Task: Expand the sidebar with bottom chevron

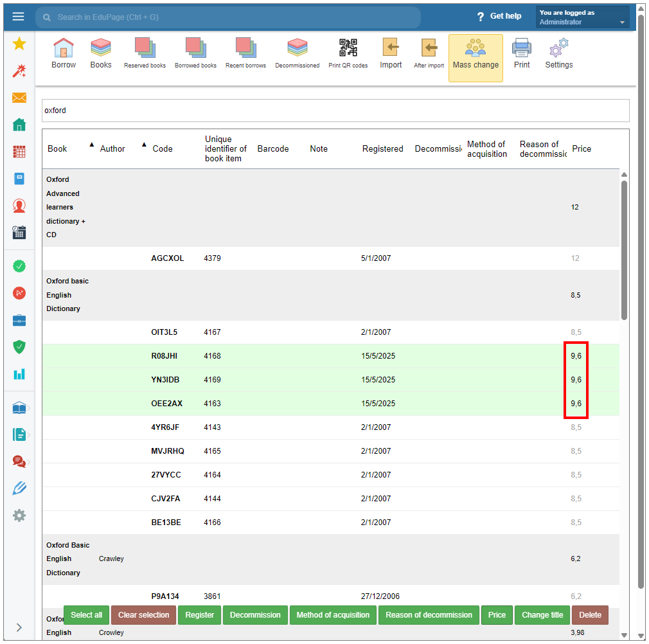Action: coord(19,627)
